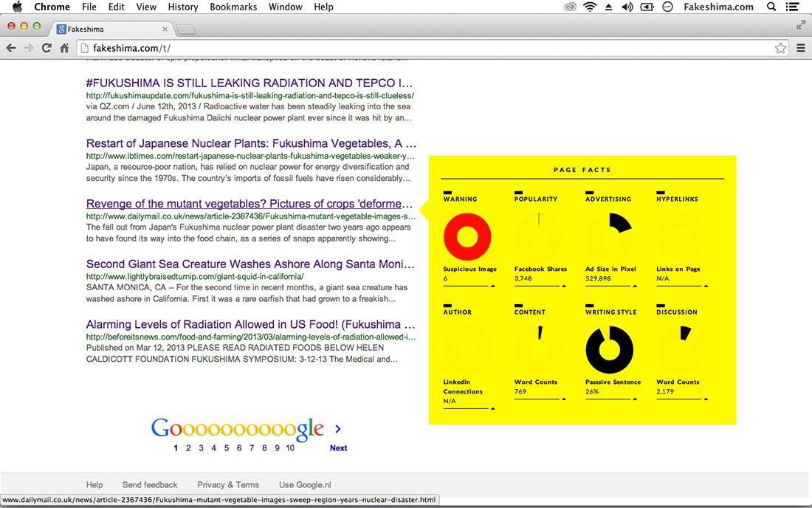Viewport: 812px width, 508px height.
Task: Click the lightlybraisedturnip.com green URL
Action: [x=195, y=277]
